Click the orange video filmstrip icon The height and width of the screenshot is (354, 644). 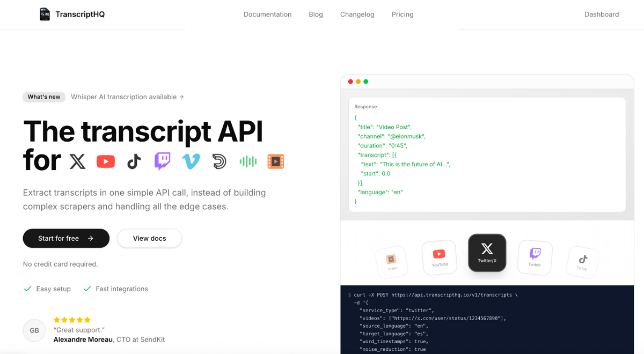point(276,161)
